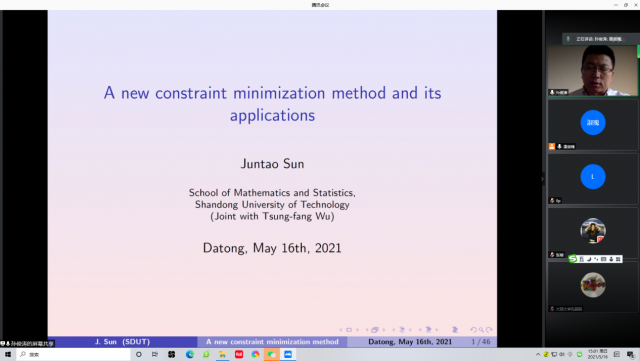This screenshot has height=361, width=640.
Task: Open Microsoft Edge from the taskbar
Action: click(190, 354)
